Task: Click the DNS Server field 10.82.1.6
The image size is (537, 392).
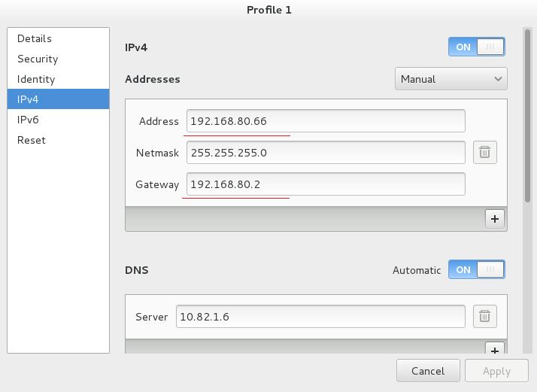Action: click(320, 316)
